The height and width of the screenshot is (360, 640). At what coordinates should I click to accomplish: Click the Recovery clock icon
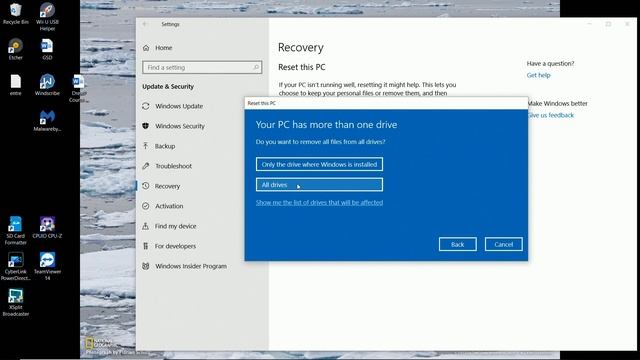point(146,186)
